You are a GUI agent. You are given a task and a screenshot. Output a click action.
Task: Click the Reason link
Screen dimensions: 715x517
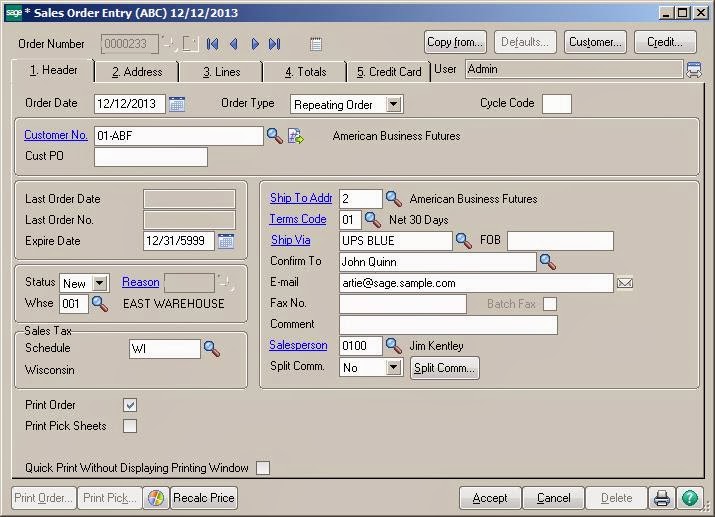click(x=140, y=282)
